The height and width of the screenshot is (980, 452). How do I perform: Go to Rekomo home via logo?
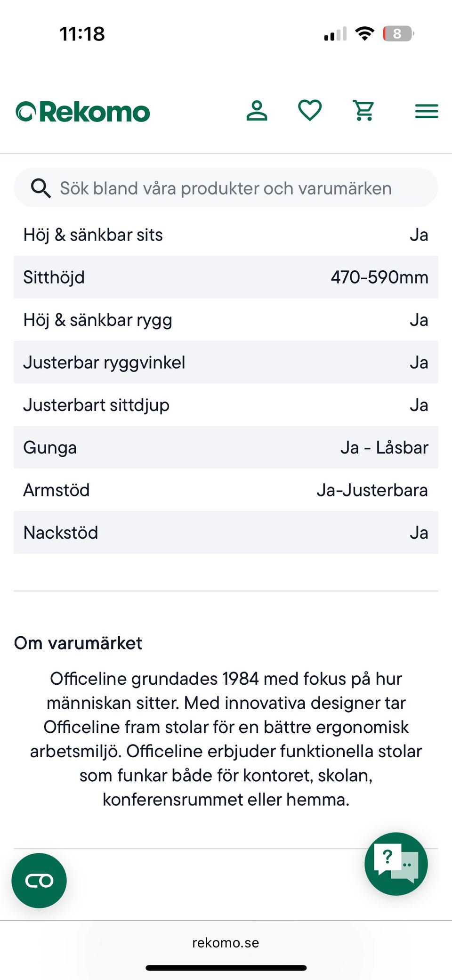pyautogui.click(x=83, y=112)
